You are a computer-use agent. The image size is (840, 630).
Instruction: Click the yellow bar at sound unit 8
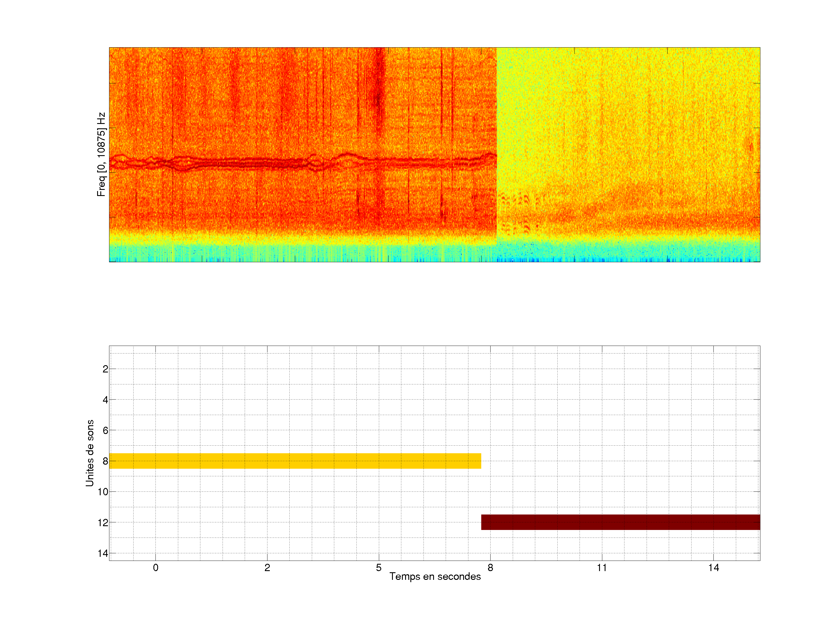pyautogui.click(x=295, y=461)
